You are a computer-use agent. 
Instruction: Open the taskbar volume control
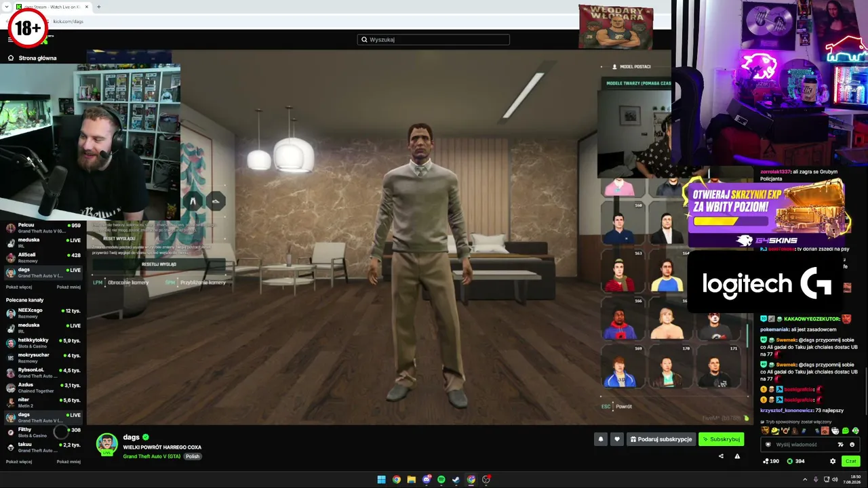click(833, 479)
